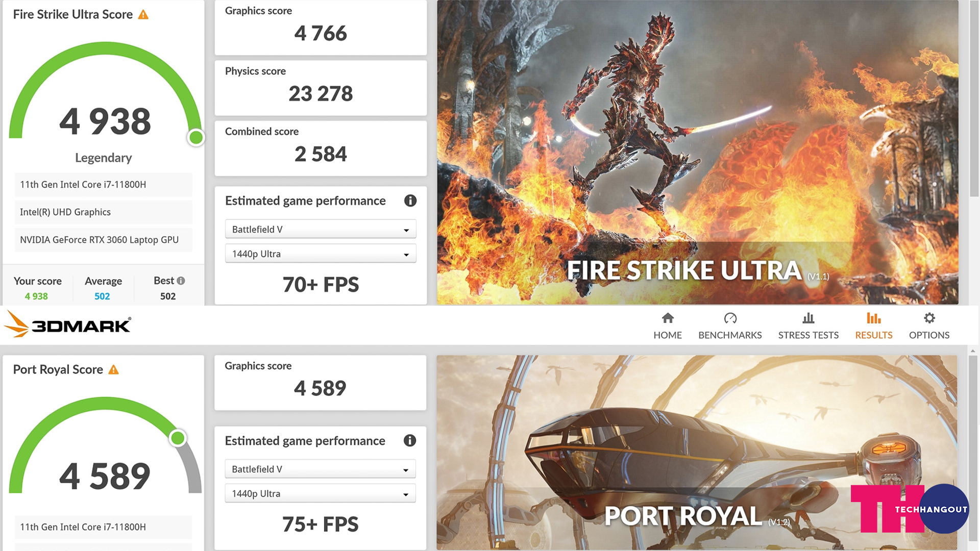Viewport: 980px width, 551px height.
Task: Expand Battlefield V dropdown in Port Royal panel
Action: tap(320, 469)
